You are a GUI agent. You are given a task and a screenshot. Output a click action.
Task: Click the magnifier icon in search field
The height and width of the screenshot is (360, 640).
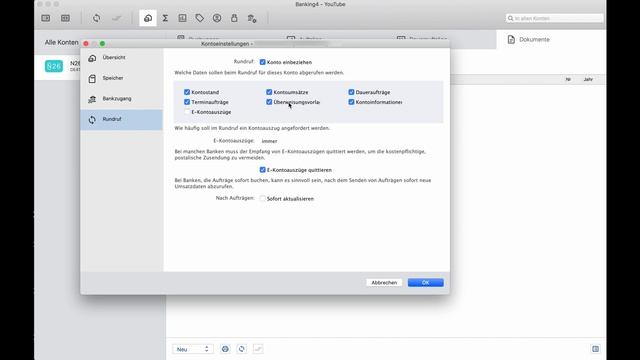510,18
